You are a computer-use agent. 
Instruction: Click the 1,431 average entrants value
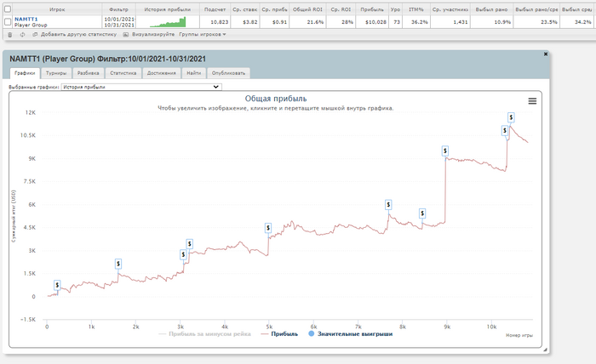461,22
